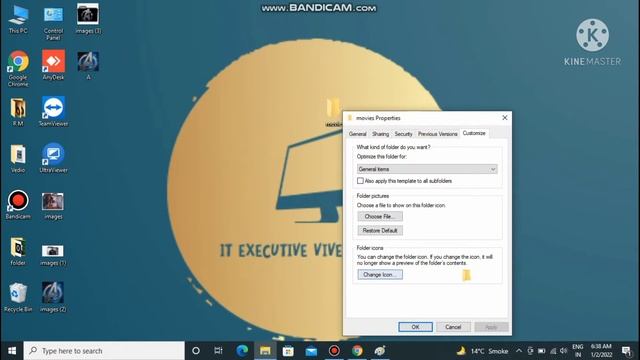640x360 pixels.
Task: Open This PC desktop icon
Action: coord(18,19)
